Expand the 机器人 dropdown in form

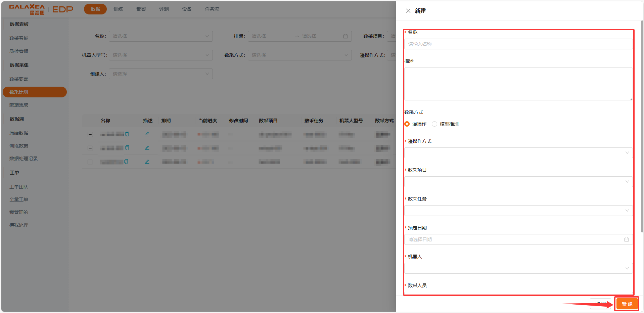pyautogui.click(x=518, y=268)
